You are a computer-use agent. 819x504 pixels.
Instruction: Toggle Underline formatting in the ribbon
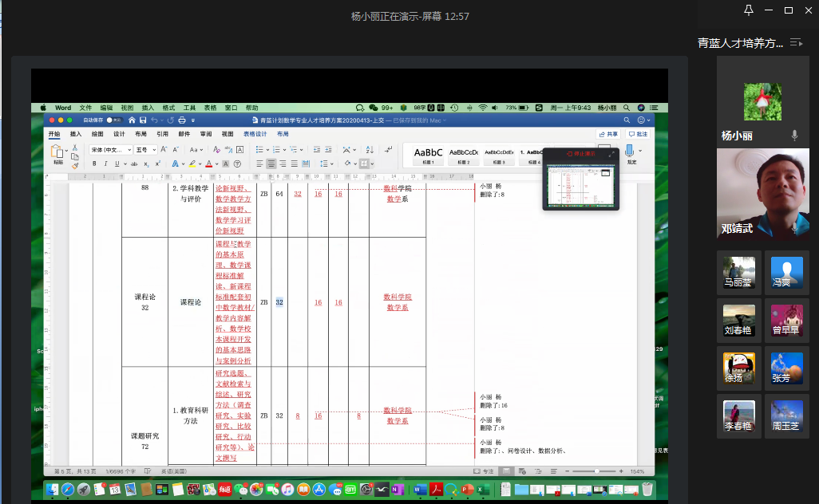117,163
